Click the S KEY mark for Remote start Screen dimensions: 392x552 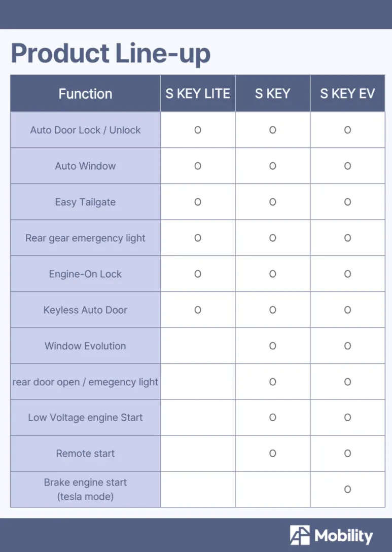pos(272,453)
